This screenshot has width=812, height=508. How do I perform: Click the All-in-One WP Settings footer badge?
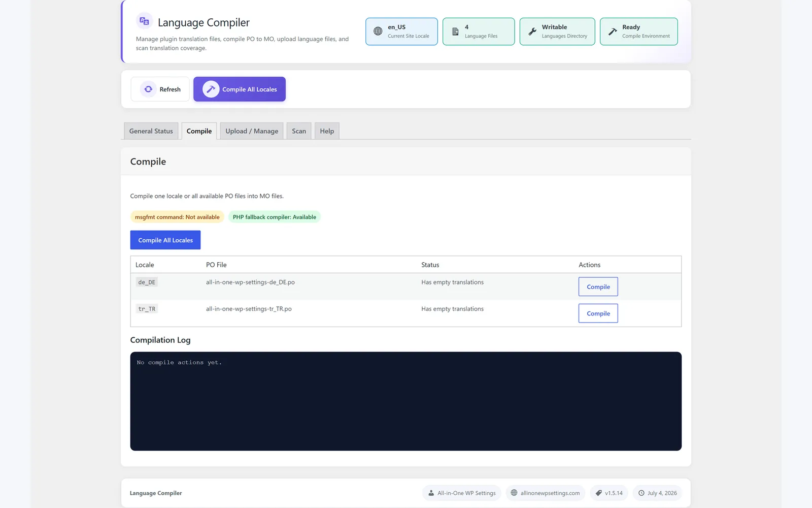click(x=462, y=493)
